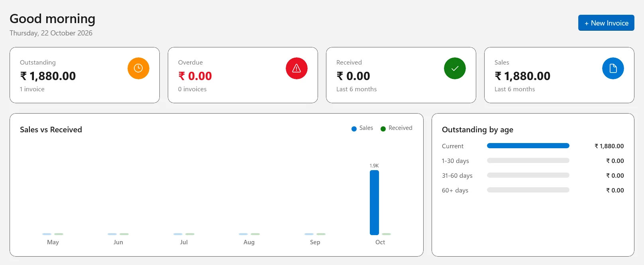Click the Good morning greeting heading

[53, 19]
